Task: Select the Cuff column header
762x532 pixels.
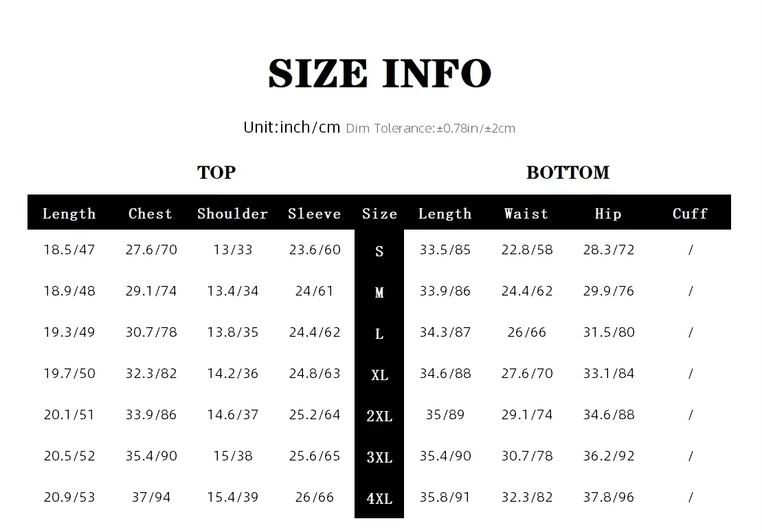Action: (x=690, y=214)
